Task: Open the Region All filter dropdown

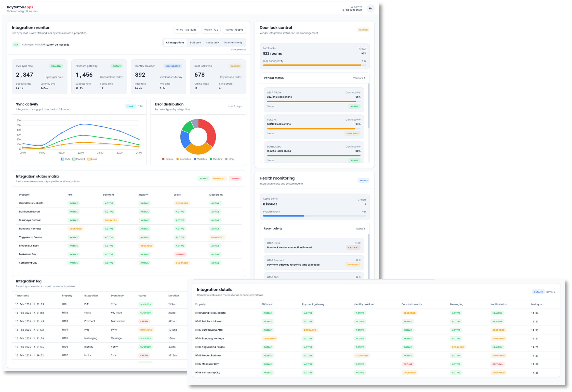Action: point(211,29)
